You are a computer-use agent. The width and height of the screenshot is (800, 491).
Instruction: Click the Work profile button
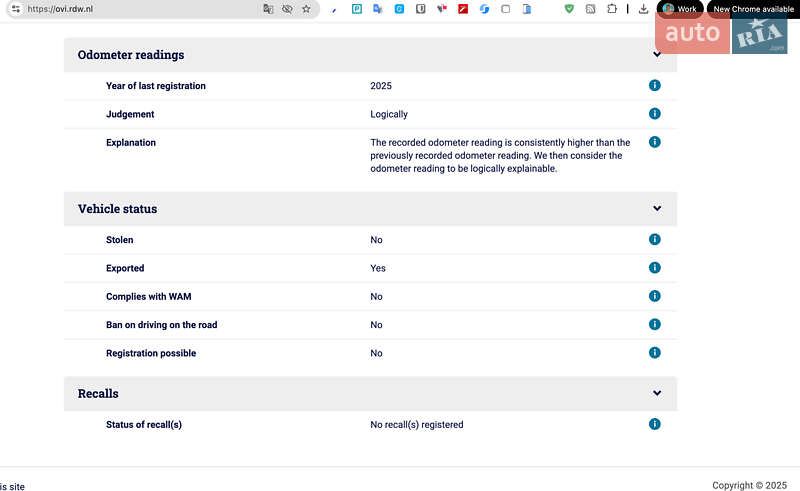tap(679, 9)
